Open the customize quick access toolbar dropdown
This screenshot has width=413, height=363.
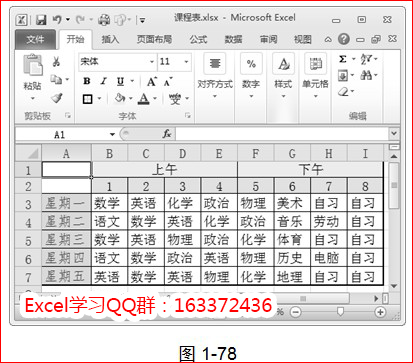[x=142, y=20]
